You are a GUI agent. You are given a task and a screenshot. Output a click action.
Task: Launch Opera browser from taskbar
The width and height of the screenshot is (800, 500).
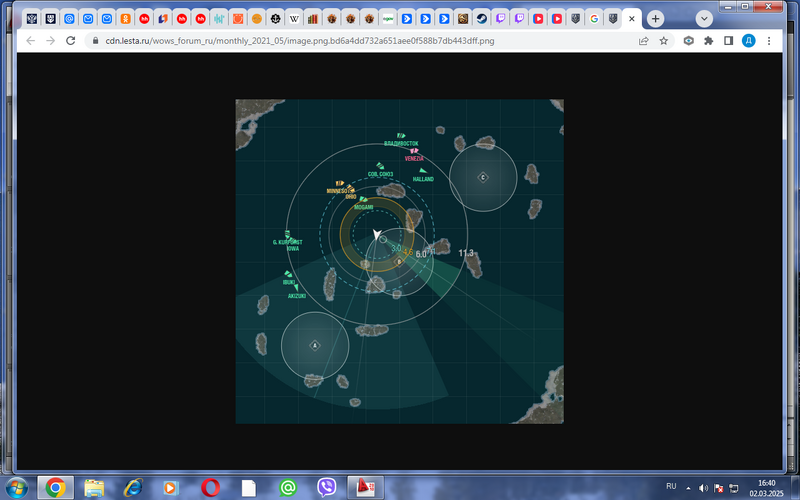coord(210,488)
